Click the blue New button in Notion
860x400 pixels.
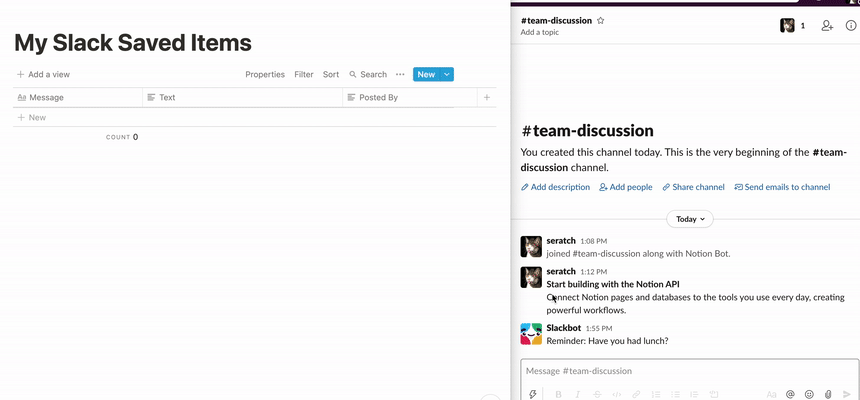click(x=426, y=75)
